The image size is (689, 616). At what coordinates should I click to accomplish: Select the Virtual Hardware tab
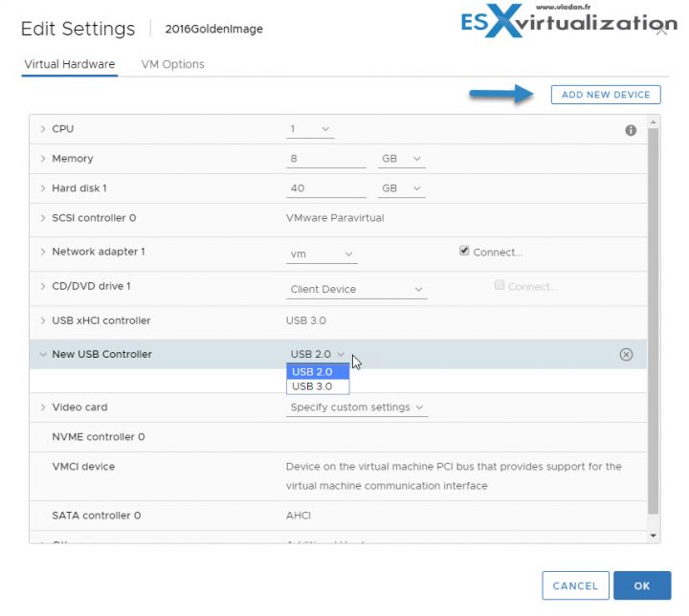point(68,64)
